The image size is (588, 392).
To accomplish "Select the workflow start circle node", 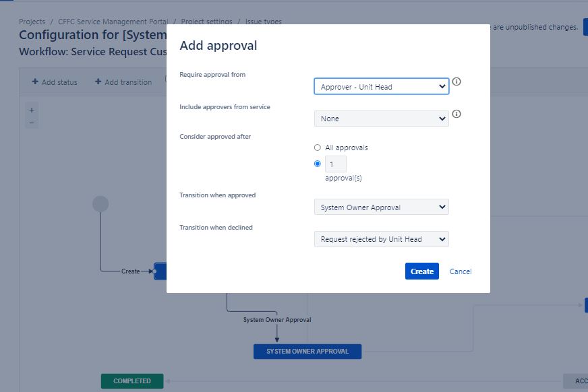I will [100, 203].
